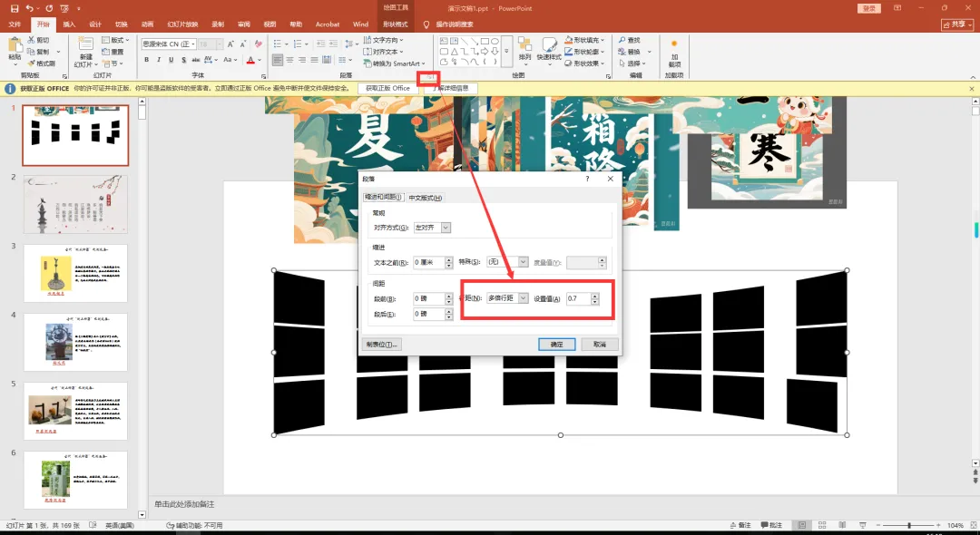The width and height of the screenshot is (980, 535).
Task: Expand Align Text (对齐文本) menu
Action: tap(384, 52)
